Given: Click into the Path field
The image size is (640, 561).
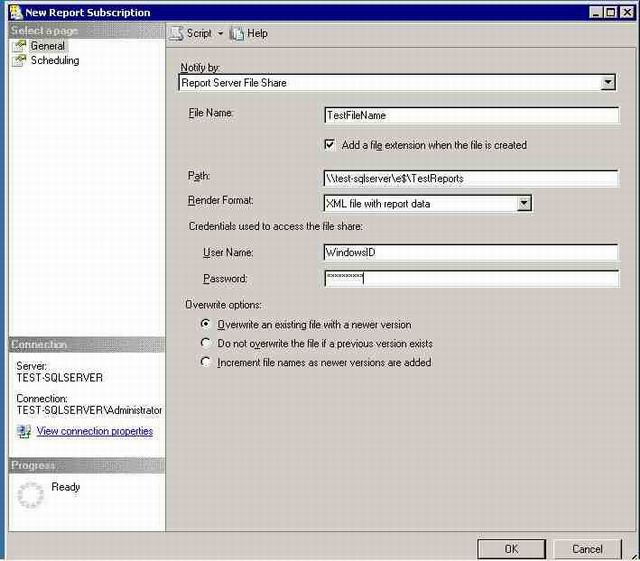Looking at the screenshot, I should tap(471, 179).
